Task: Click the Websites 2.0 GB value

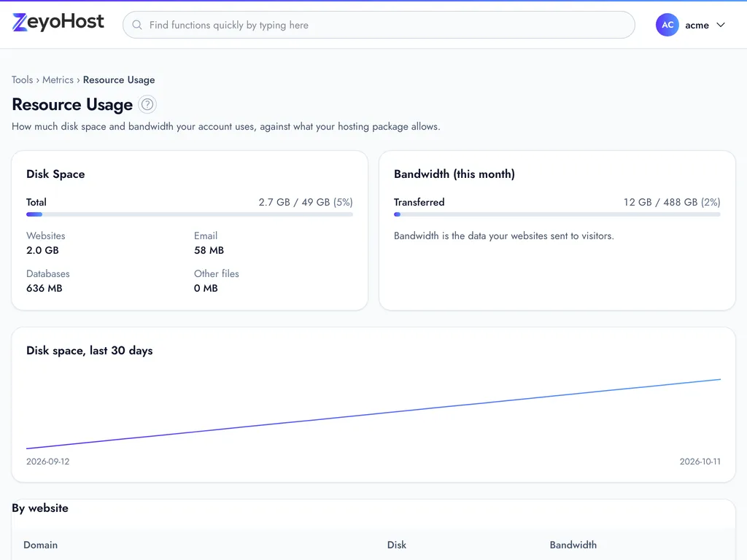Action: click(42, 250)
